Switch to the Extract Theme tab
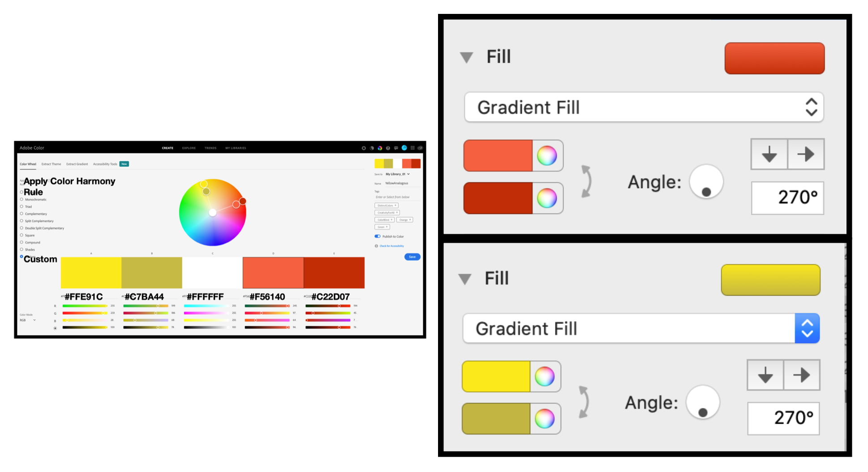 click(51, 164)
